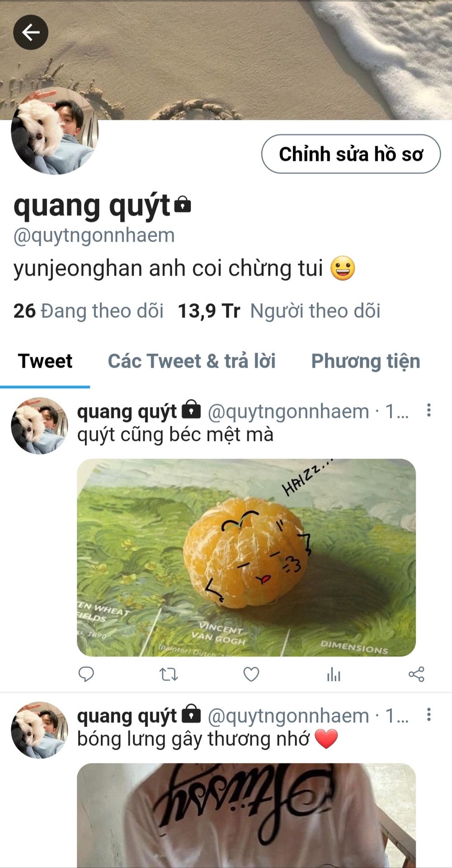This screenshot has height=868, width=452.
Task: View '13,9 Tr Người theo dõi' list
Action: tap(279, 311)
